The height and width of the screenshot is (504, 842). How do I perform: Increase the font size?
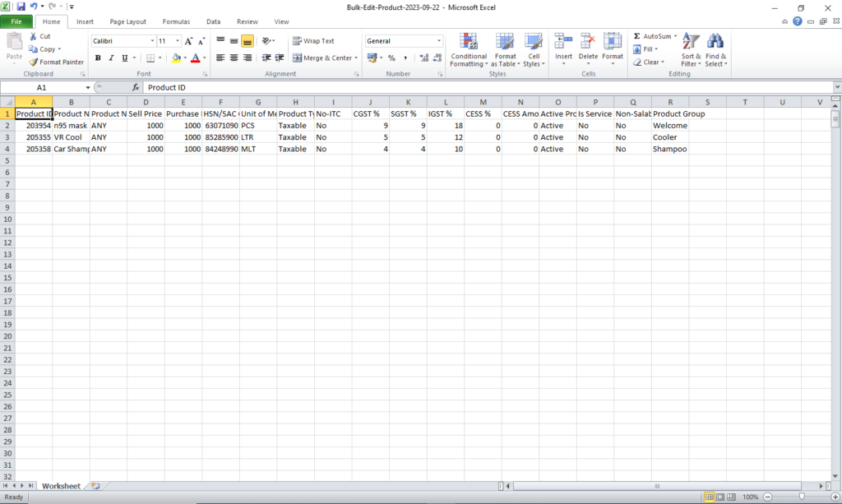pos(187,39)
